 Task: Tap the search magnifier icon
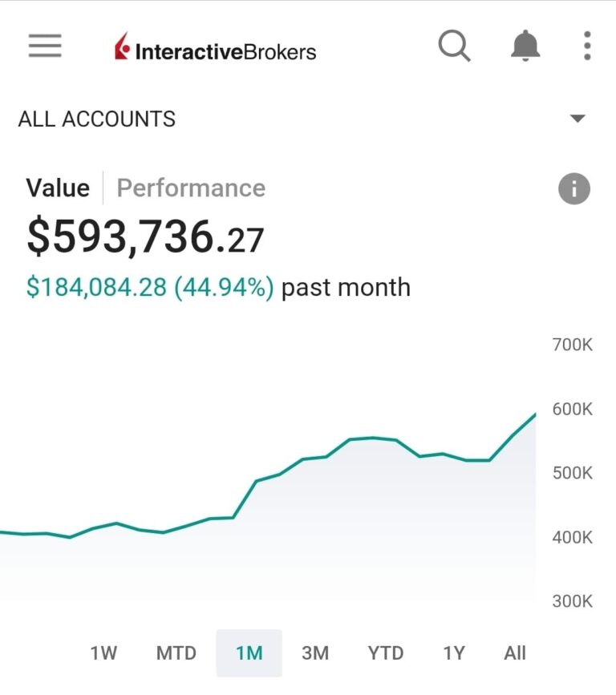pyautogui.click(x=454, y=46)
